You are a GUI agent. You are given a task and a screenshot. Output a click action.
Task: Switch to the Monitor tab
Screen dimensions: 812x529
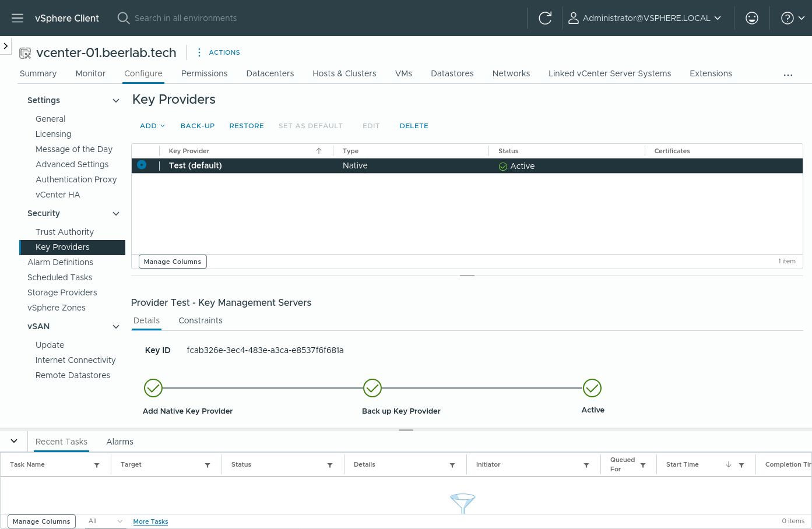(x=90, y=73)
